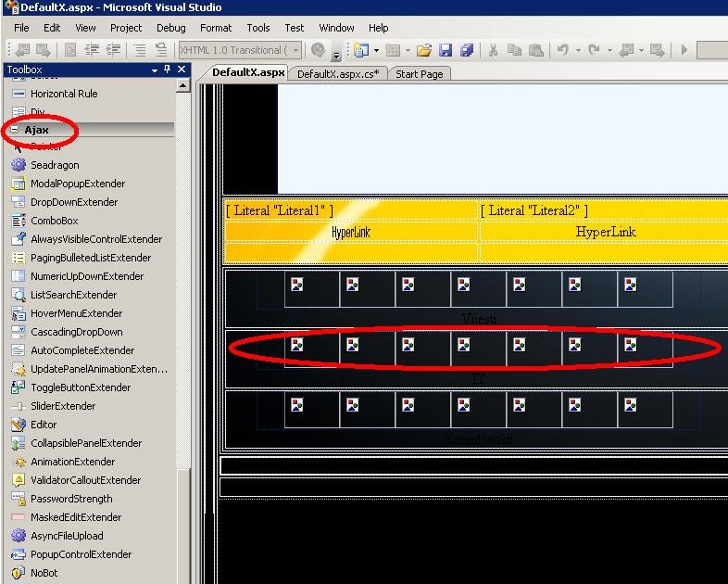
Task: Open the Edit menu
Action: point(52,28)
